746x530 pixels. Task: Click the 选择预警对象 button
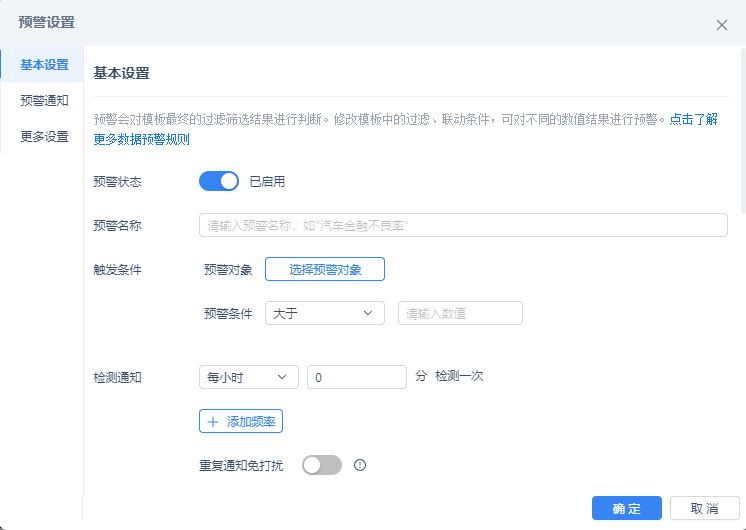pyautogui.click(x=324, y=269)
